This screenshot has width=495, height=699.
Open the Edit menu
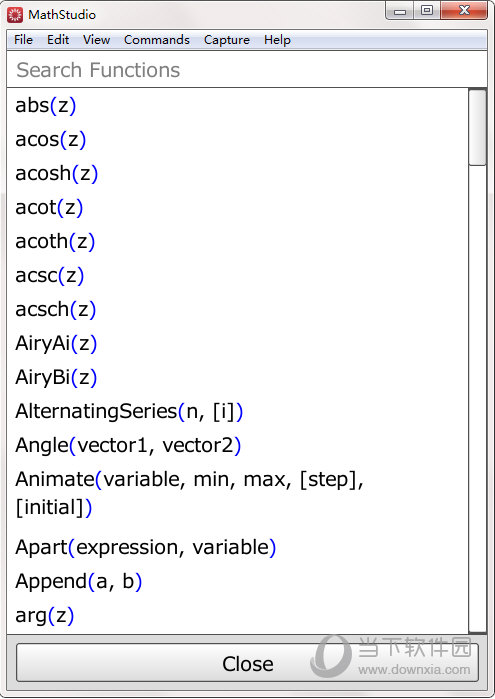click(x=58, y=40)
